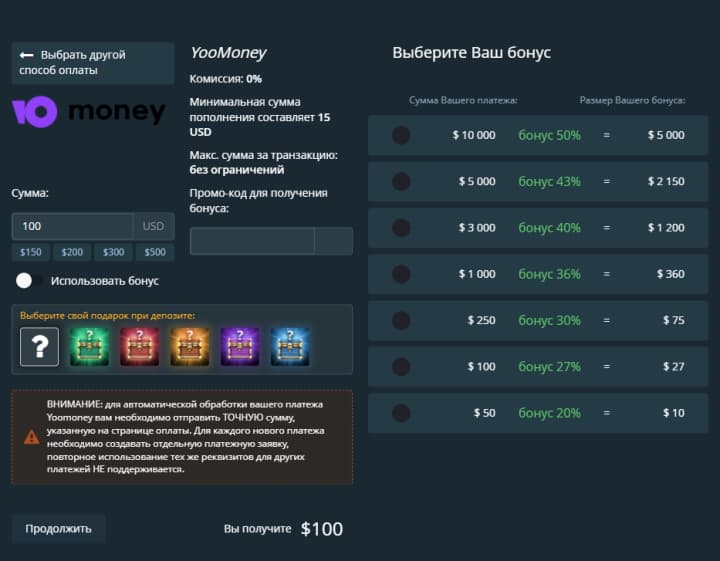Click the 'бонус 40%' text
This screenshot has height=561, width=720.
click(x=549, y=228)
